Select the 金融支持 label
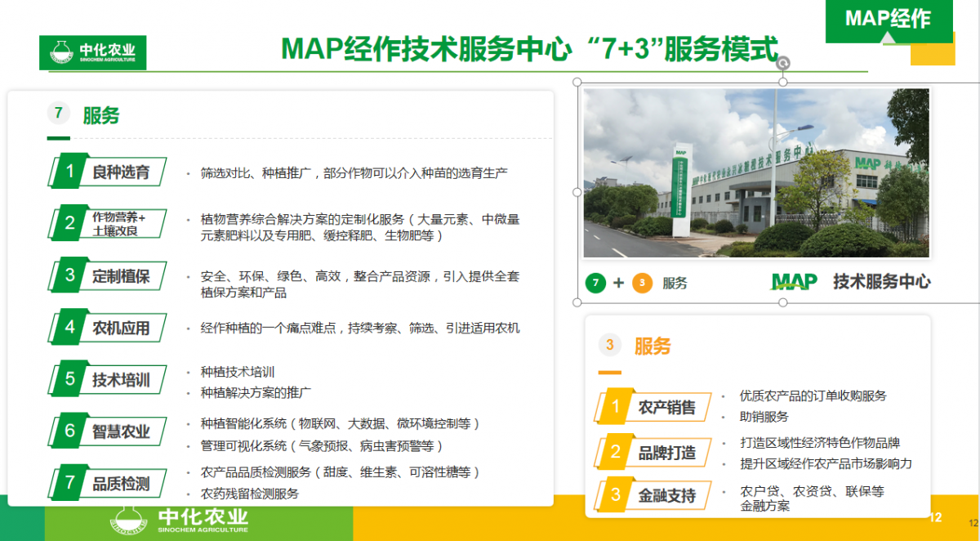Image resolution: width=980 pixels, height=541 pixels. pos(667,495)
